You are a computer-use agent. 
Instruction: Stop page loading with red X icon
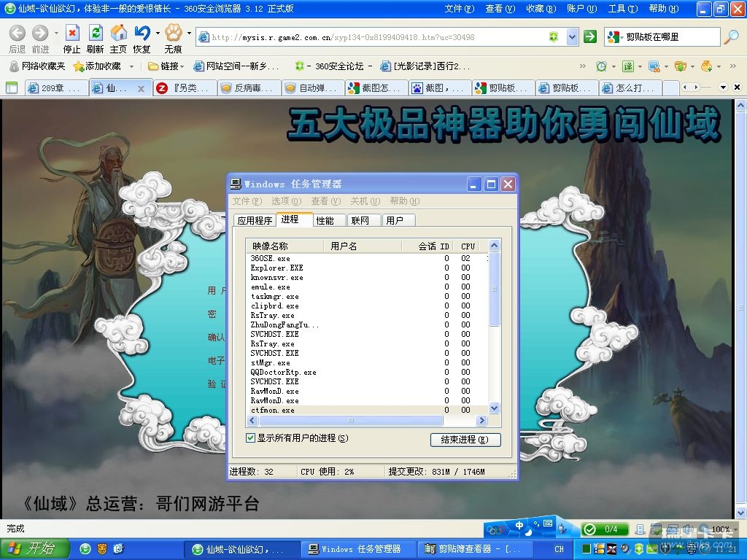tap(72, 34)
